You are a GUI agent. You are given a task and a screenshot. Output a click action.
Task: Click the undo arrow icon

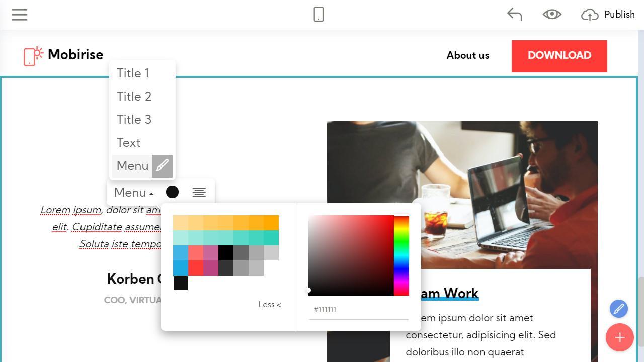[515, 15]
